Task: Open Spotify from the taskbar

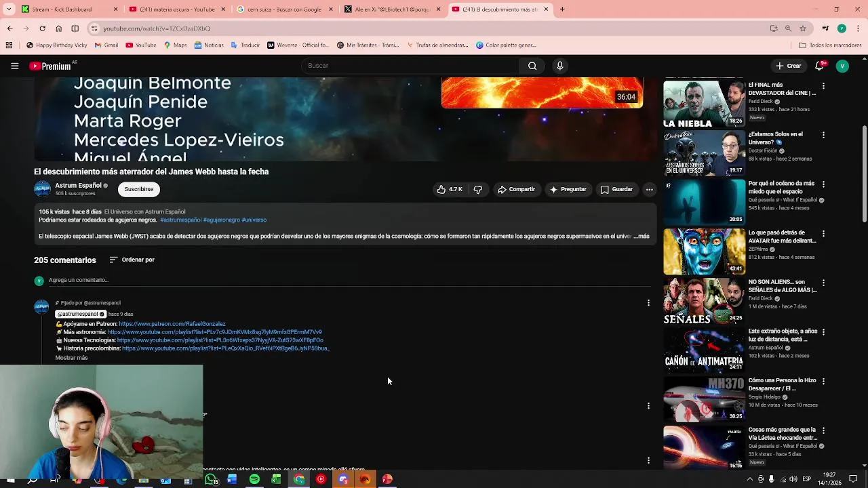Action: 254,479
